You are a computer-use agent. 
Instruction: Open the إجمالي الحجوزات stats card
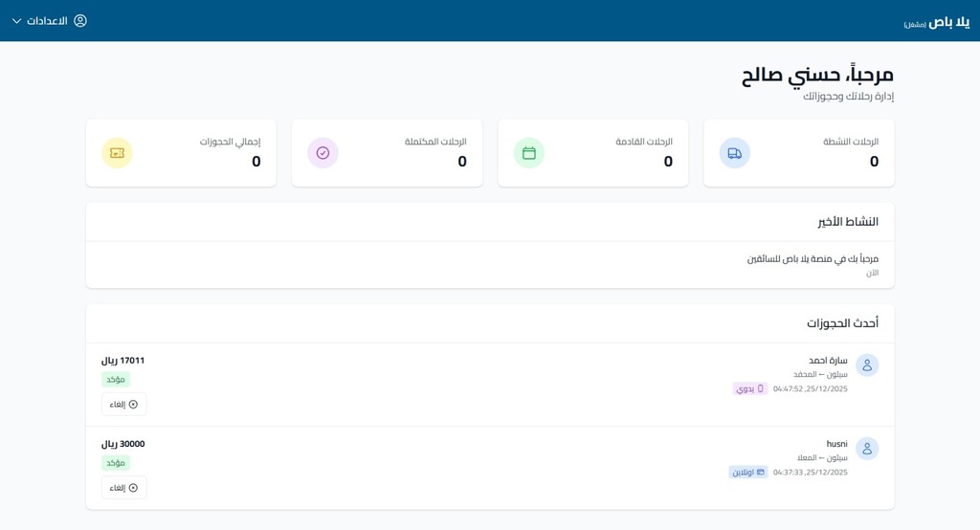point(181,153)
